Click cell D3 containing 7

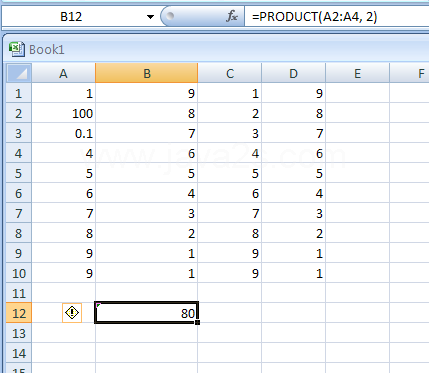click(x=293, y=133)
